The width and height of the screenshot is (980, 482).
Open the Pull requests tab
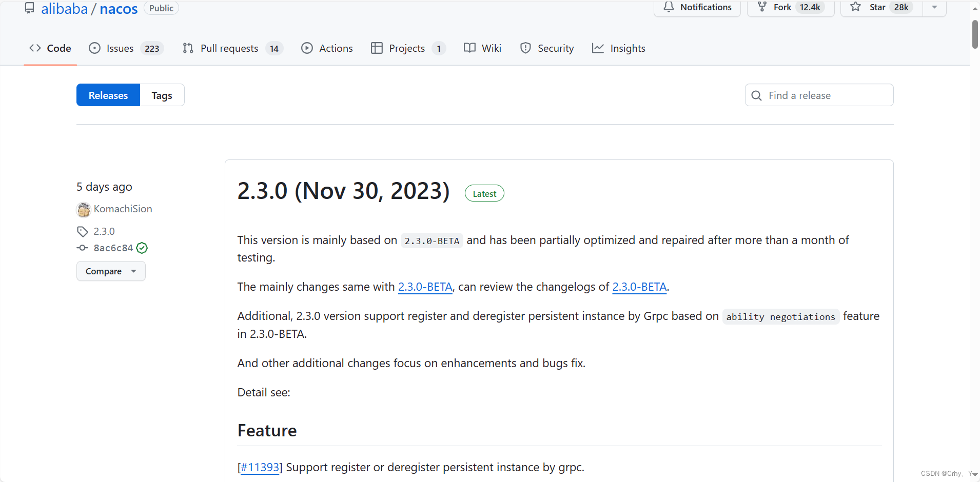click(232, 48)
